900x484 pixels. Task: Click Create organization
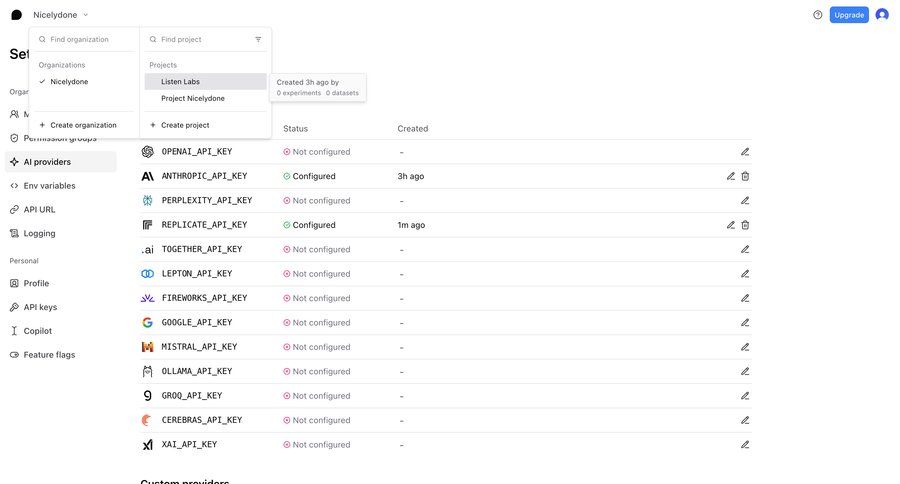84,125
